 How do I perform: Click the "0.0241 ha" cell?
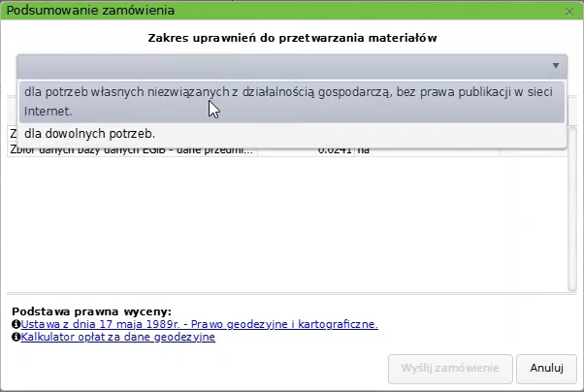click(x=344, y=151)
